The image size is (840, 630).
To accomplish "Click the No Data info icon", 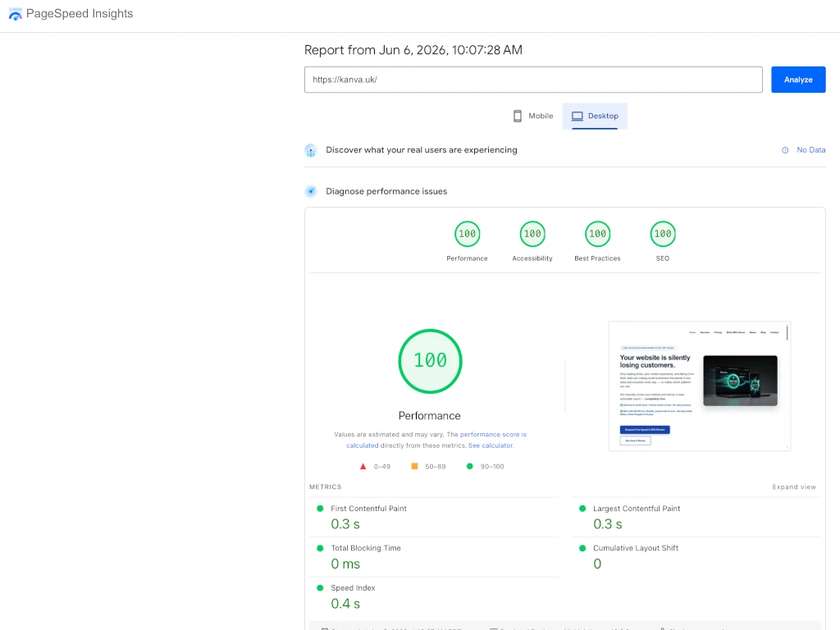I will 785,150.
